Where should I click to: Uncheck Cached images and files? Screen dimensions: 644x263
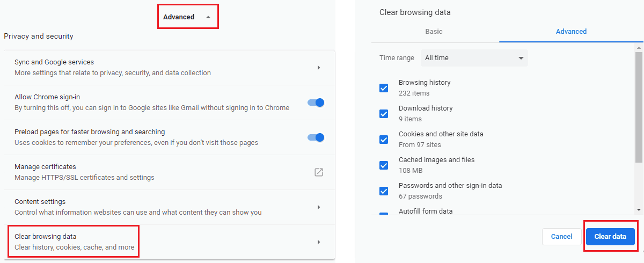384,165
